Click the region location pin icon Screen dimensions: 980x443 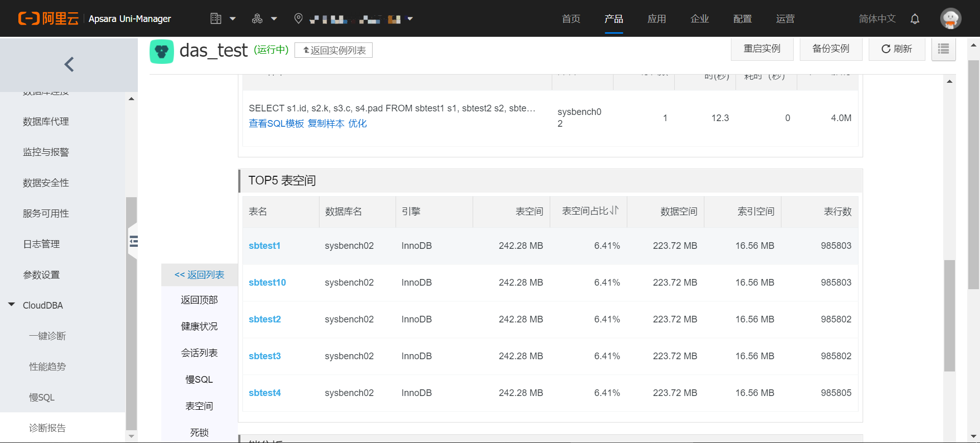tap(299, 19)
